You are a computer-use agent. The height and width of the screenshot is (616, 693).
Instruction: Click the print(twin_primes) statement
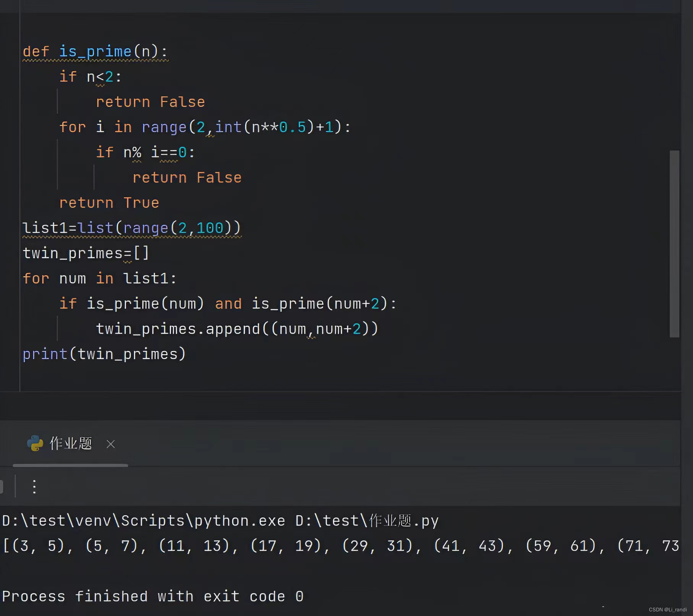point(104,353)
